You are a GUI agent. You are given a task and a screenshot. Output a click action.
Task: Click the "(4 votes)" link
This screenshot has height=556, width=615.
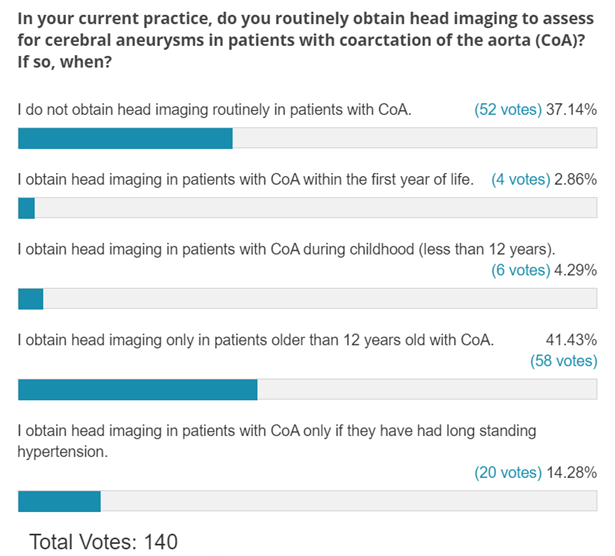521,180
